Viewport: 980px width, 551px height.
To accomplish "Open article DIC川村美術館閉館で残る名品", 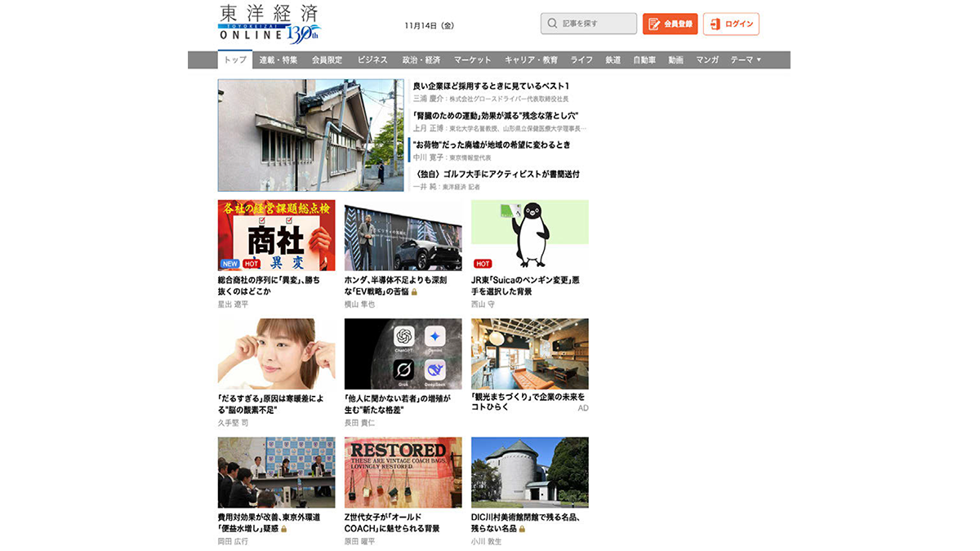I will pyautogui.click(x=526, y=522).
